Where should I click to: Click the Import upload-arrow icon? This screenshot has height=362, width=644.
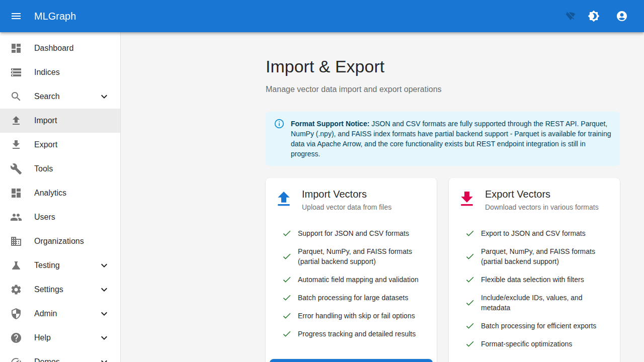[x=16, y=120]
